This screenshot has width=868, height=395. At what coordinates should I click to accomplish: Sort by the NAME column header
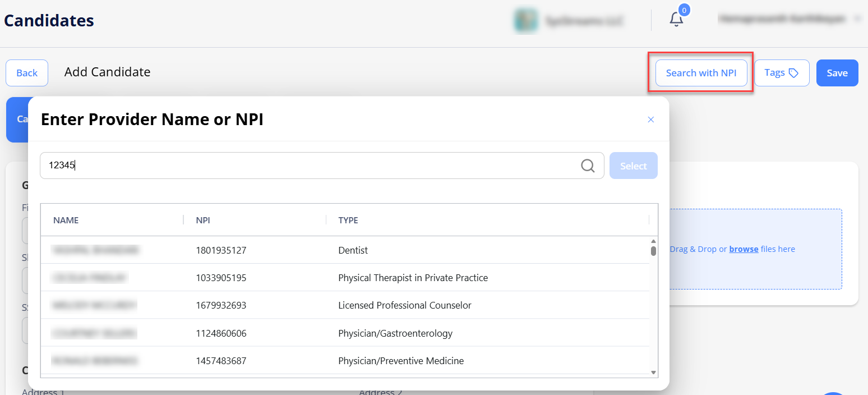coord(66,220)
